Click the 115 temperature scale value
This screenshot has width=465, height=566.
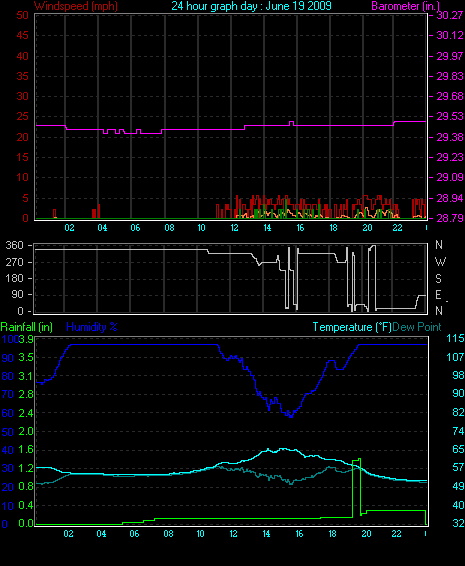[x=455, y=338]
